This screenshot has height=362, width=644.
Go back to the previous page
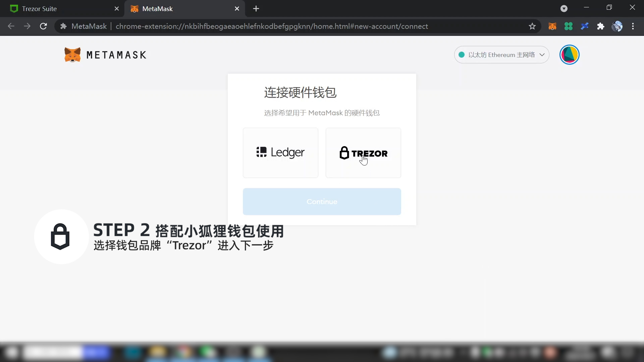click(x=11, y=26)
